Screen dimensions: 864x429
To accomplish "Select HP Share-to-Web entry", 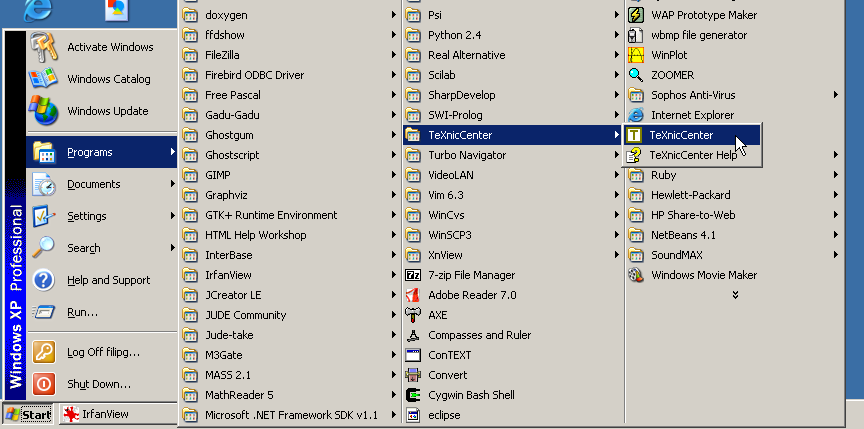I will [735, 215].
